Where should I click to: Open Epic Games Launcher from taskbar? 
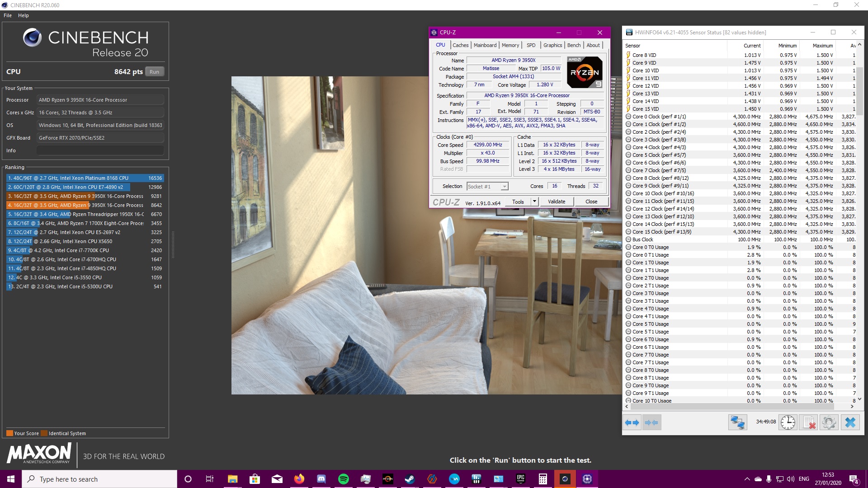520,479
